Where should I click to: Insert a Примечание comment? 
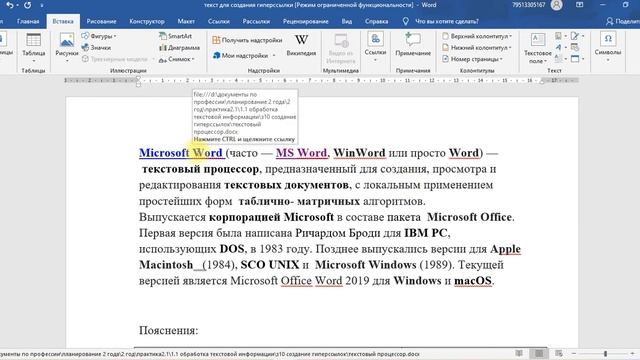[413, 45]
